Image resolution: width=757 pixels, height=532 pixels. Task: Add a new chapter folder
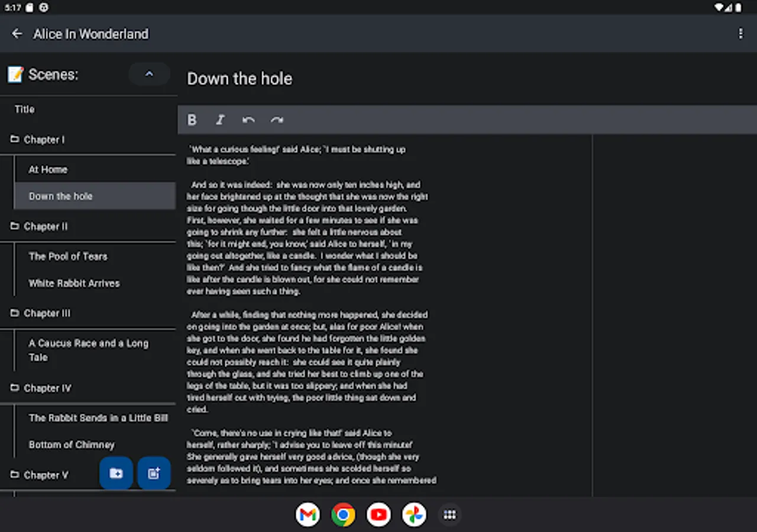(x=116, y=473)
